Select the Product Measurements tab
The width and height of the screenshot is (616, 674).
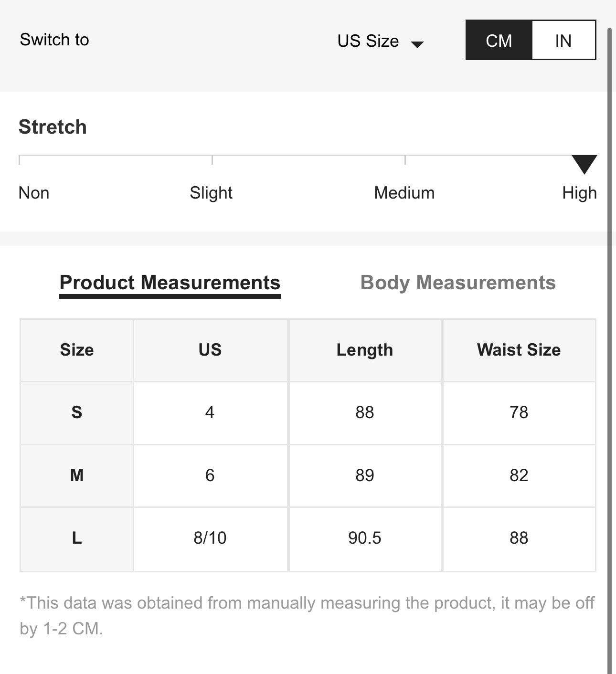point(170,283)
